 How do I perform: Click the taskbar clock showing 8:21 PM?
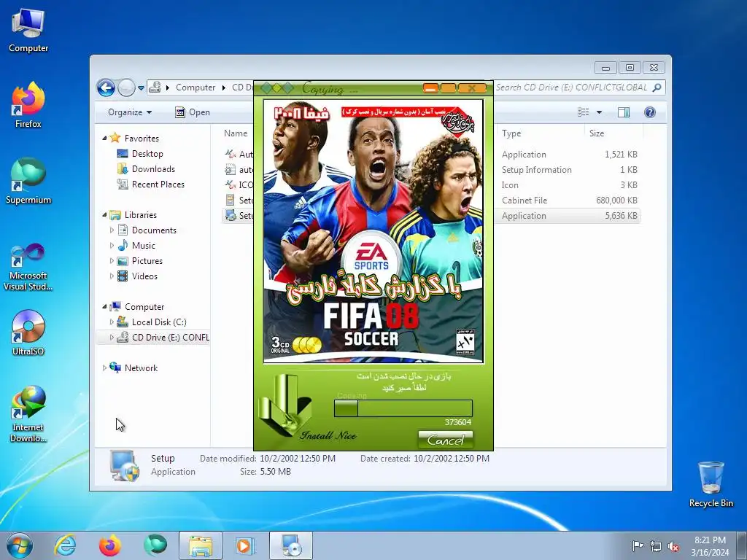click(710, 545)
